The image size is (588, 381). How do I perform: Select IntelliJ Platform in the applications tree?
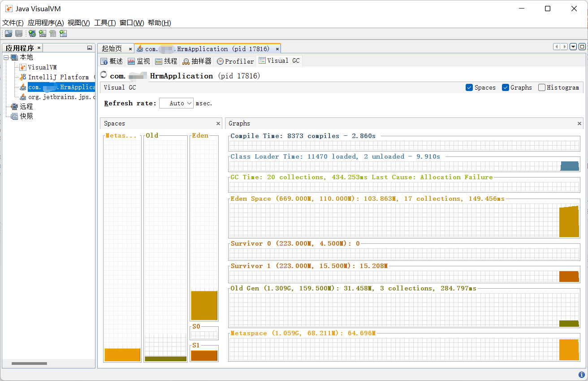(x=61, y=77)
